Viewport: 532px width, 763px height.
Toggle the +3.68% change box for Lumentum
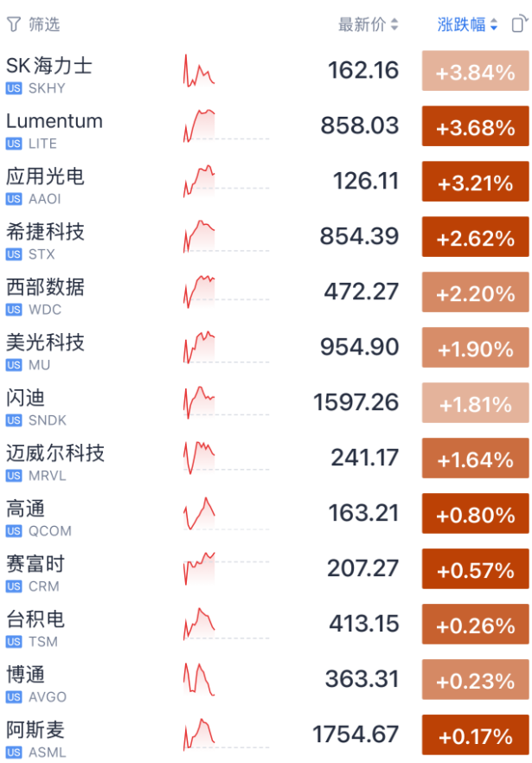[475, 125]
